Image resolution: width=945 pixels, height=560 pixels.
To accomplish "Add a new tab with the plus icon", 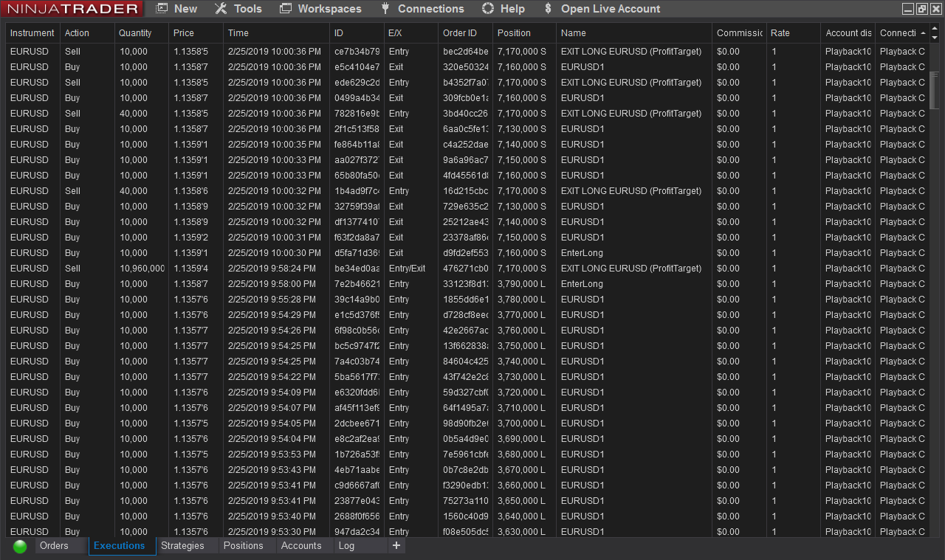I will coord(396,545).
